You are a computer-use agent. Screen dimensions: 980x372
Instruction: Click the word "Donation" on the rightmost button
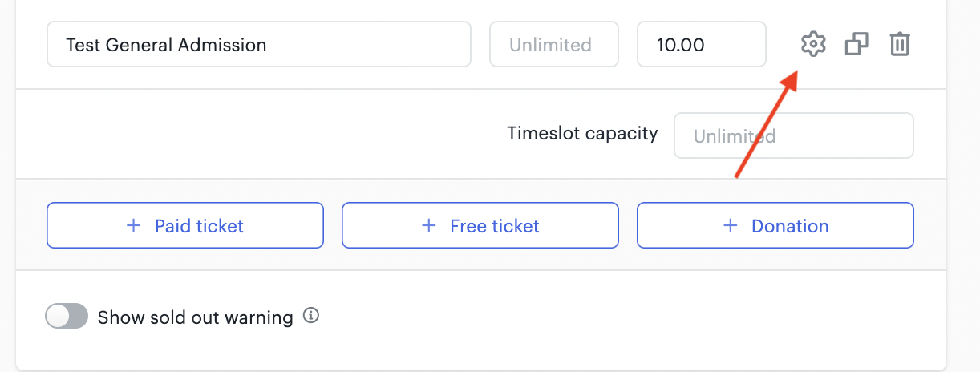pos(790,226)
